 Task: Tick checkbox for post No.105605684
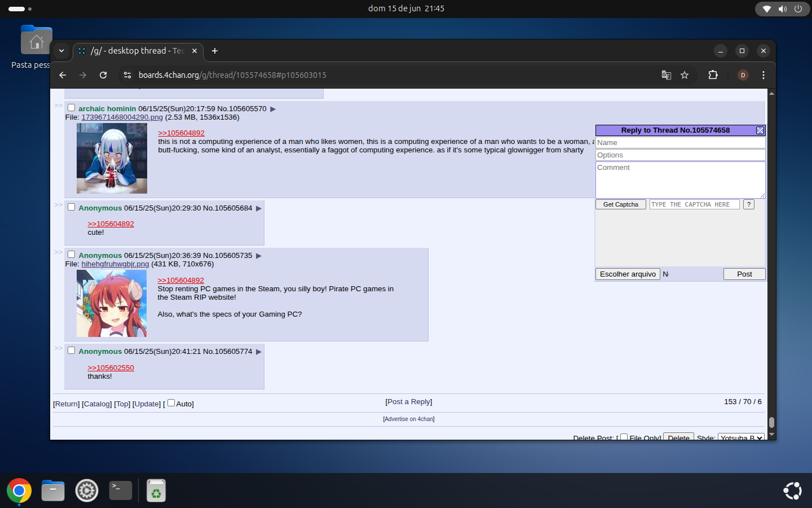[x=72, y=207]
